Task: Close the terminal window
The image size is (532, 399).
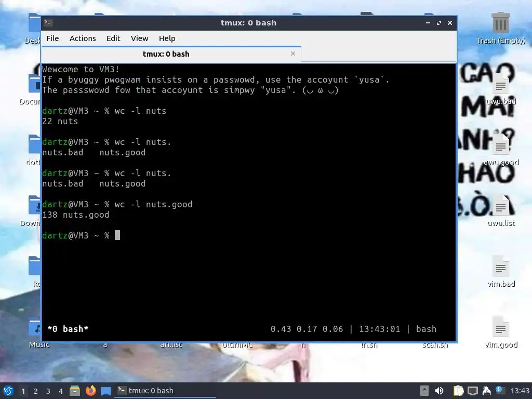Action: [450, 23]
